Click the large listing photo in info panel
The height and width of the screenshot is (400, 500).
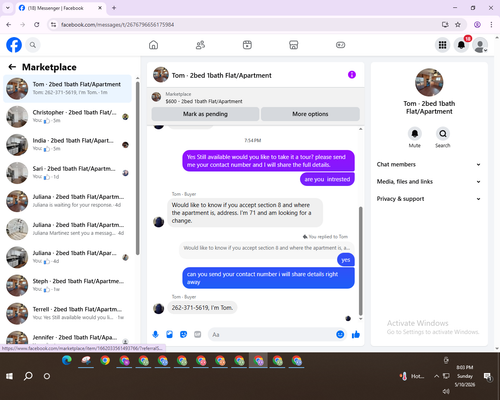coord(429,82)
